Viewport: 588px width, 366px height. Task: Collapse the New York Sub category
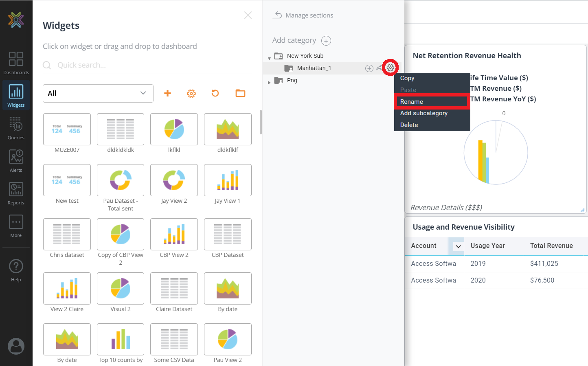pyautogui.click(x=269, y=58)
